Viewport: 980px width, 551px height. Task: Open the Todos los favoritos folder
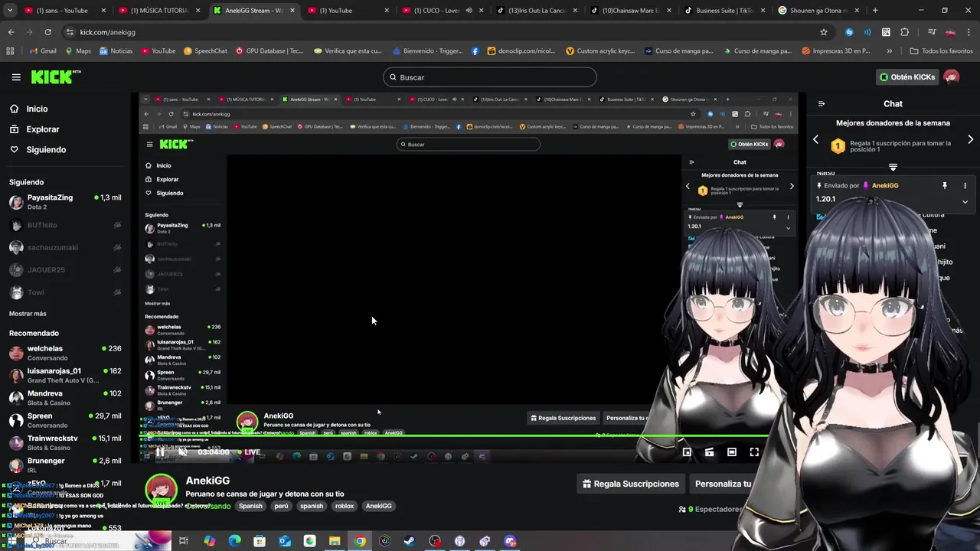pyautogui.click(x=941, y=51)
